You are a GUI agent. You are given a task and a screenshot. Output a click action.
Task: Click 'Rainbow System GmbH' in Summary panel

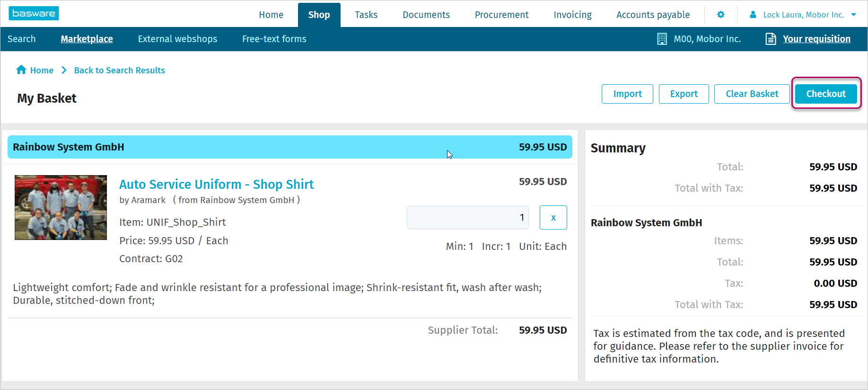click(647, 222)
